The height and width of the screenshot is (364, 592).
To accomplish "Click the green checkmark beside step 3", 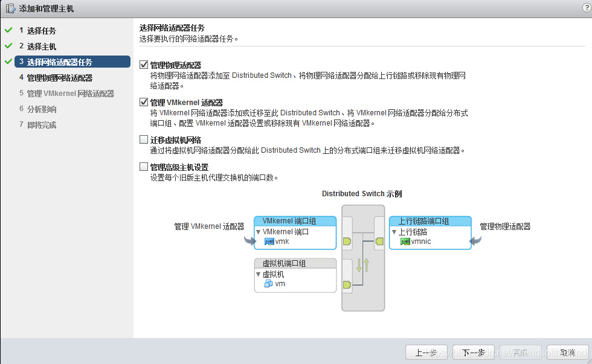I will click(x=8, y=61).
